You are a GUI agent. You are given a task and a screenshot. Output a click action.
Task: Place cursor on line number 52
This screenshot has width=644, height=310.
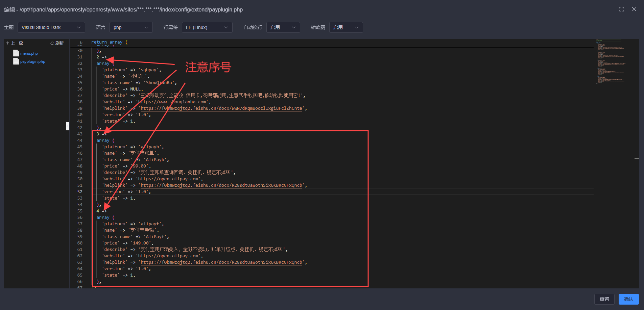(x=80, y=192)
